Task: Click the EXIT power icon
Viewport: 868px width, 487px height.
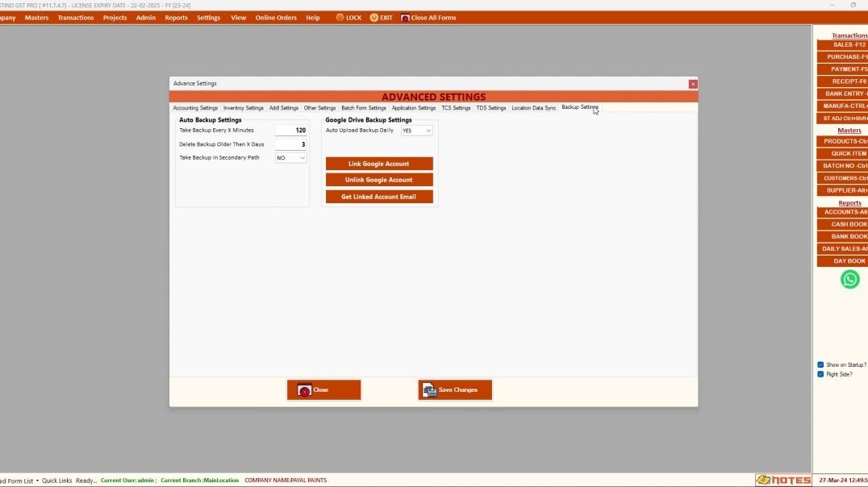Action: pyautogui.click(x=373, y=18)
